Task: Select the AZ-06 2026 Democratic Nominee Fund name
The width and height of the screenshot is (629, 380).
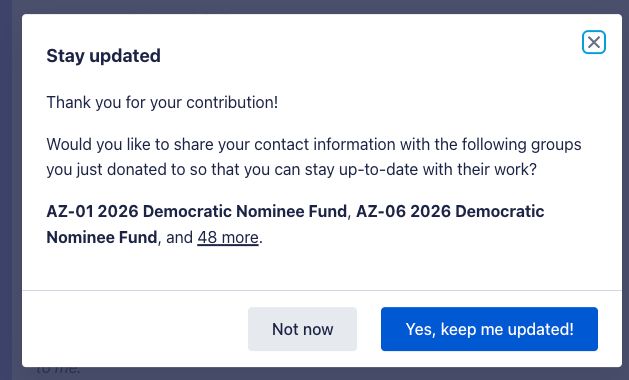Action: click(x=295, y=224)
